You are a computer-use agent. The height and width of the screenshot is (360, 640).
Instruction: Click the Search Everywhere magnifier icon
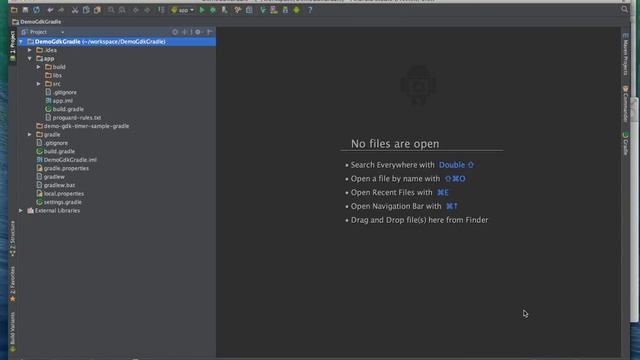[x=624, y=9]
